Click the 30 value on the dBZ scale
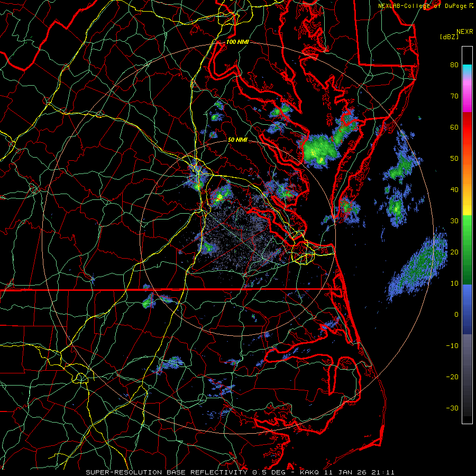Screen dimensions: 476x476 point(454,221)
